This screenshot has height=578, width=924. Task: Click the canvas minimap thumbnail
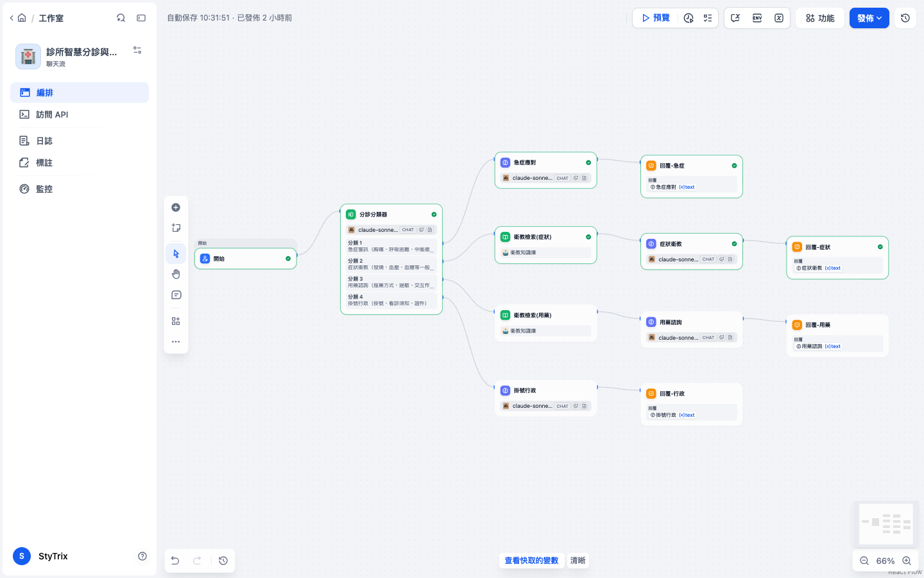click(886, 524)
